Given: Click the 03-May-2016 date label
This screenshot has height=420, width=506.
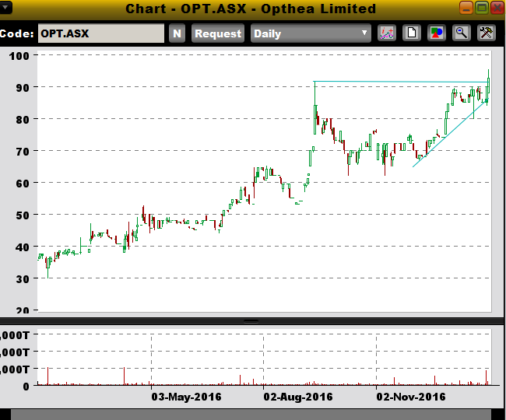Looking at the screenshot, I should point(186,397).
